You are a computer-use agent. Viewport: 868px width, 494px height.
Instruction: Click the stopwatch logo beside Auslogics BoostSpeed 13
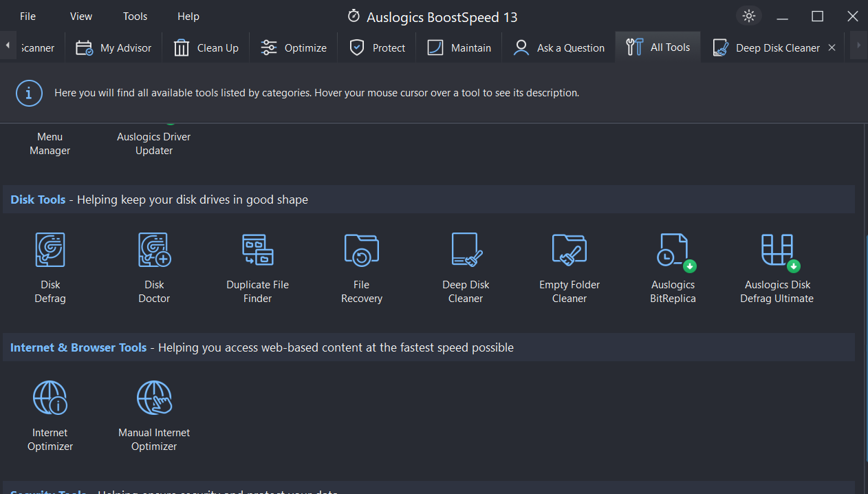click(354, 17)
